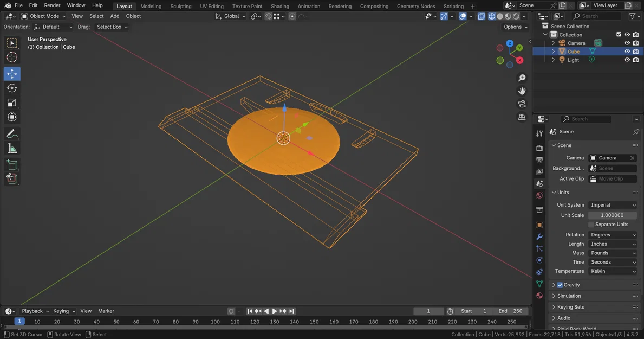The height and width of the screenshot is (339, 644).
Task: Click the Unit Scale value field
Action: 613,215
